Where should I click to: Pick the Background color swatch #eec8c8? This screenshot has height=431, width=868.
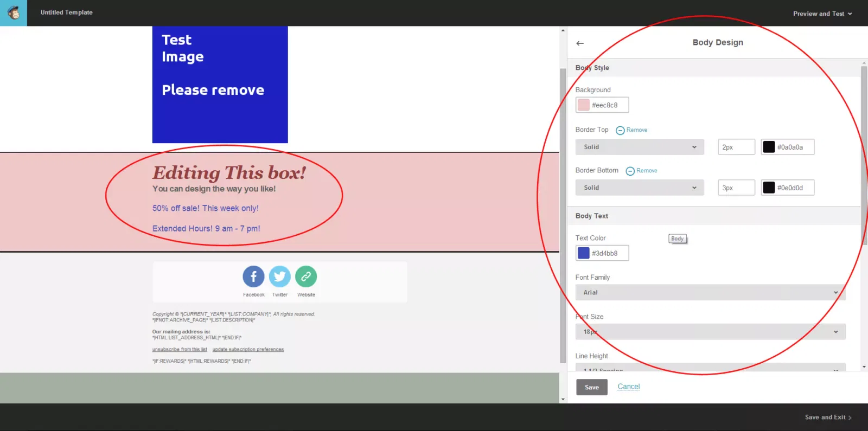[584, 105]
